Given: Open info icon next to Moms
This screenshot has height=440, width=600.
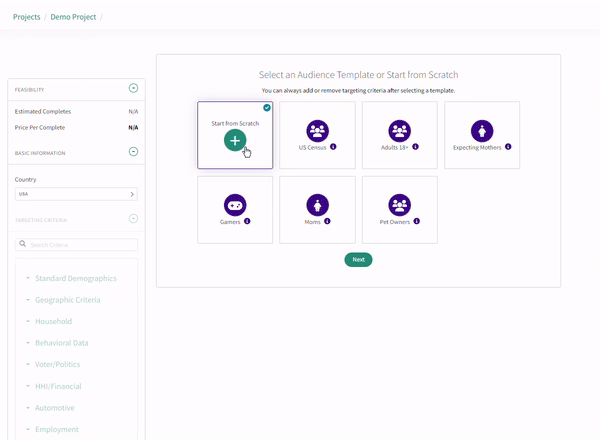Looking at the screenshot, I should click(x=327, y=221).
